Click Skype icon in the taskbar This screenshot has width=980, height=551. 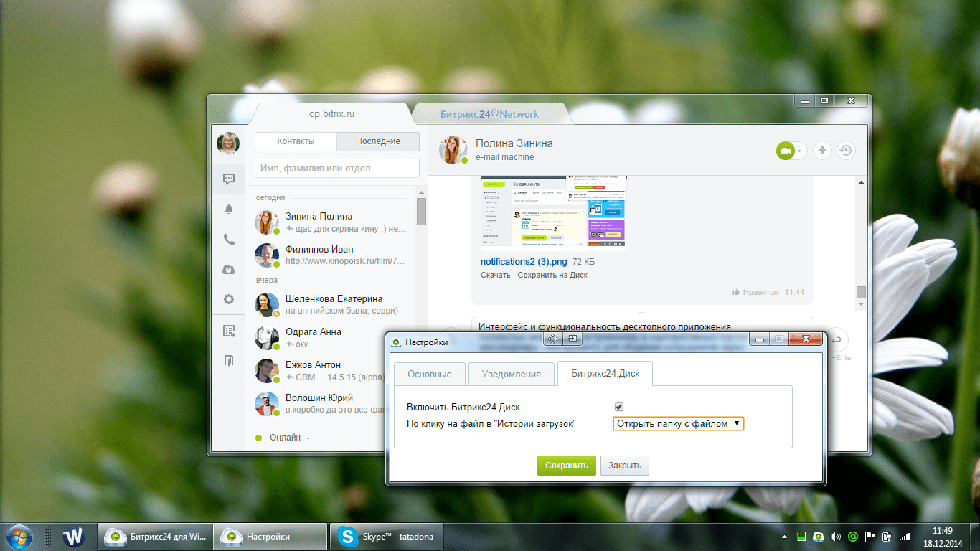point(348,537)
